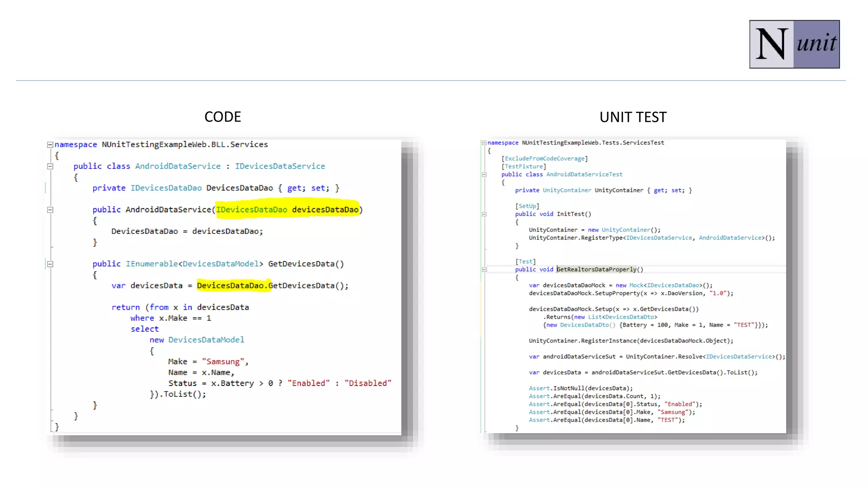Click the '[SetUp]' attribute
The width and height of the screenshot is (868, 488).
527,206
